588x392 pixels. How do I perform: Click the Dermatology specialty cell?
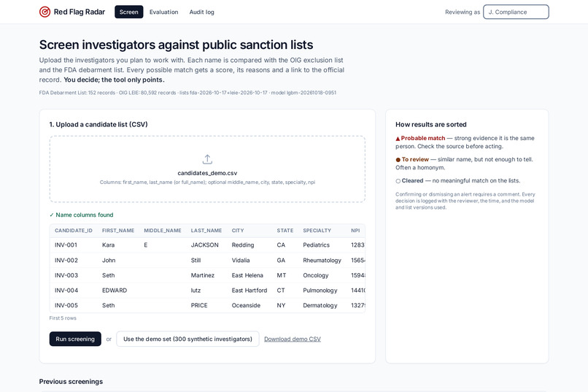(x=320, y=305)
